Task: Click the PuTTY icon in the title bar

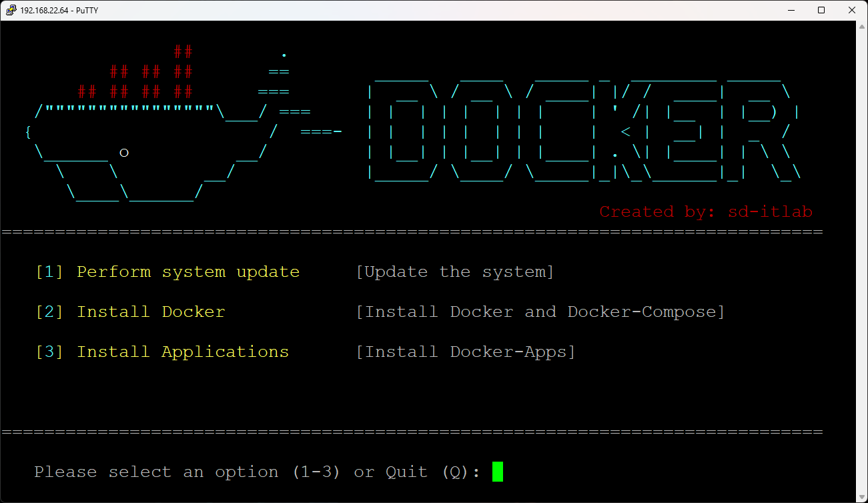Action: coord(10,10)
